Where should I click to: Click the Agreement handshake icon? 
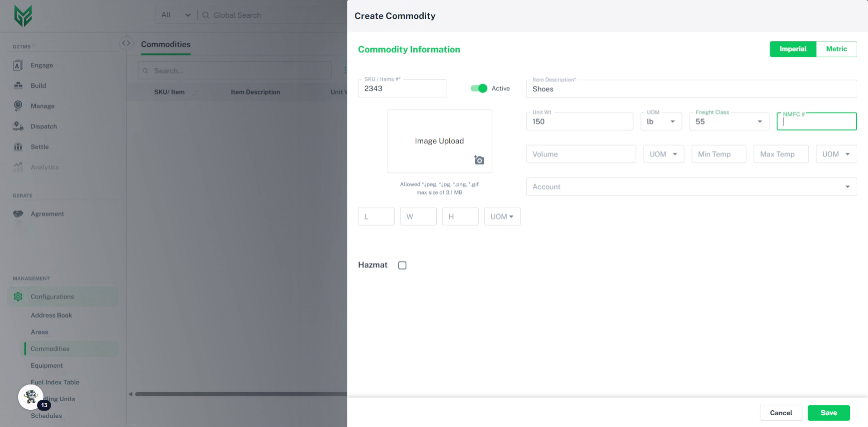[18, 213]
